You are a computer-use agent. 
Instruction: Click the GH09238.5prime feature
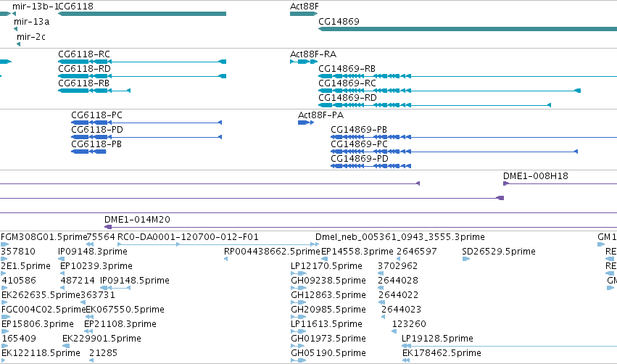299,288
